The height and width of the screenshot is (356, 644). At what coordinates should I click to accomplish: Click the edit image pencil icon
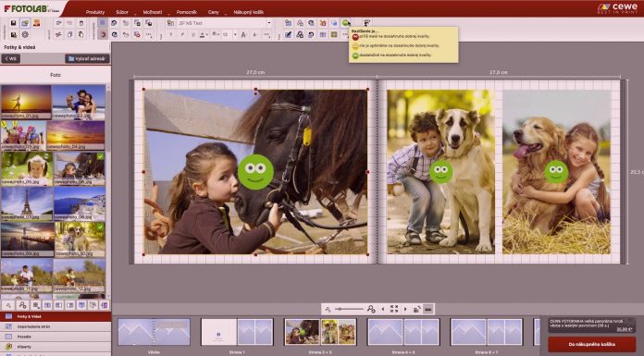click(x=289, y=35)
